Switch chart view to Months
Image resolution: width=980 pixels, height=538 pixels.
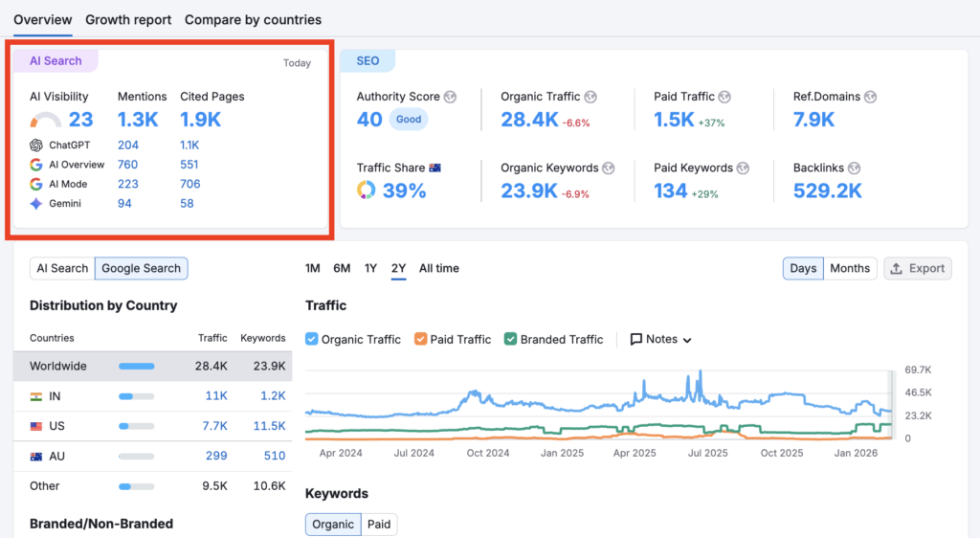point(849,268)
